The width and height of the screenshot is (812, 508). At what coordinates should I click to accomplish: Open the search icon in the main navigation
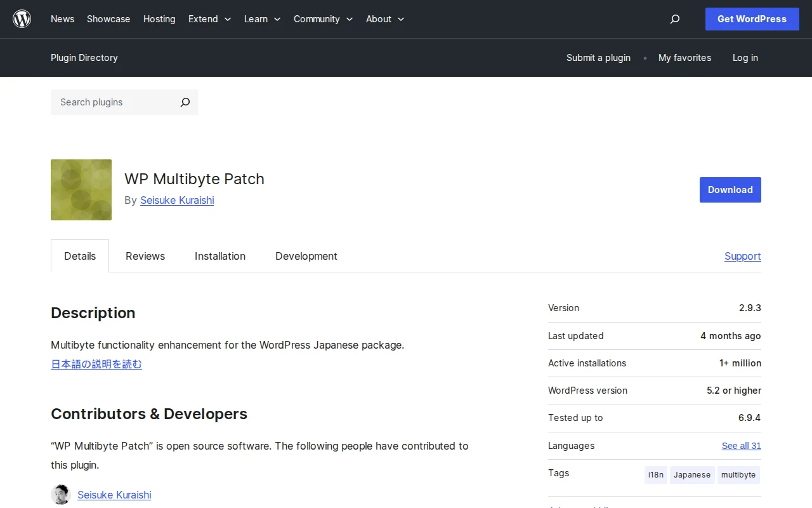pyautogui.click(x=674, y=19)
